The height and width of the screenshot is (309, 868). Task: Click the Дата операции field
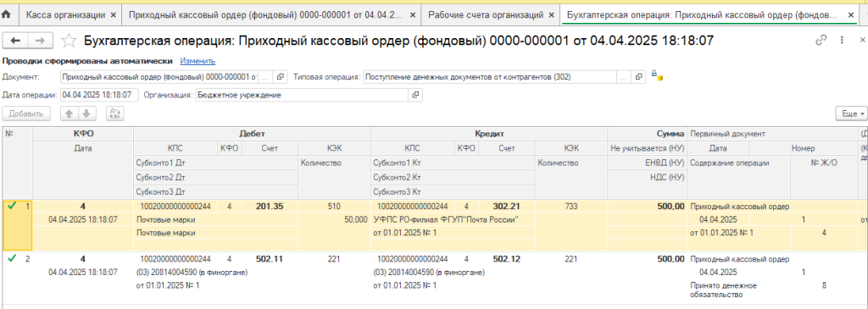tap(100, 95)
